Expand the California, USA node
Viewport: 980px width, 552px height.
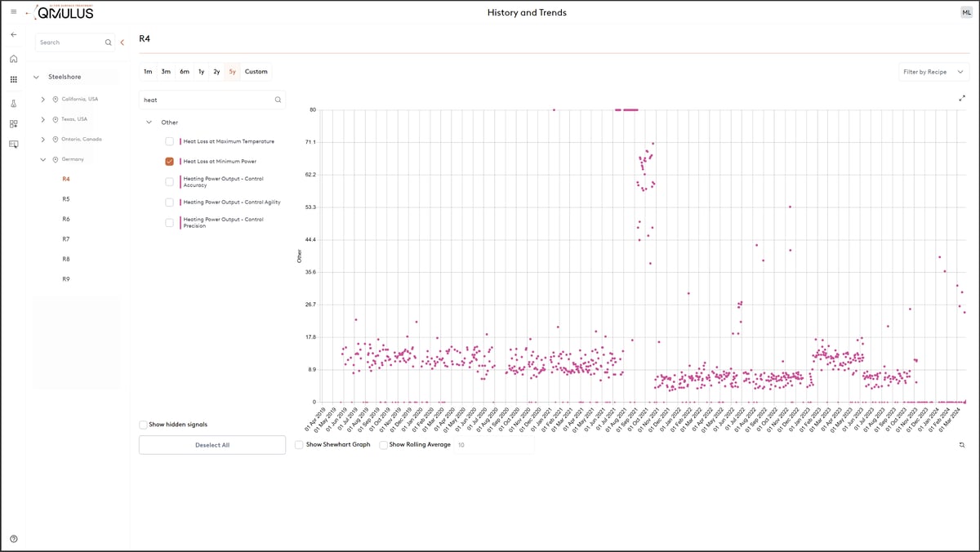42,99
